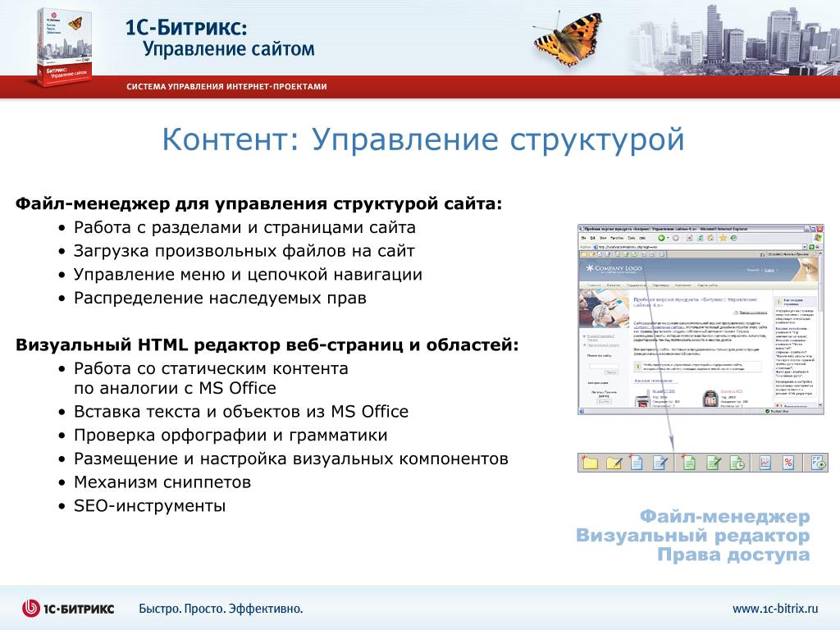This screenshot has width=840, height=630.
Task: Open Help menu in Internet Explorer window
Action: (x=642, y=238)
